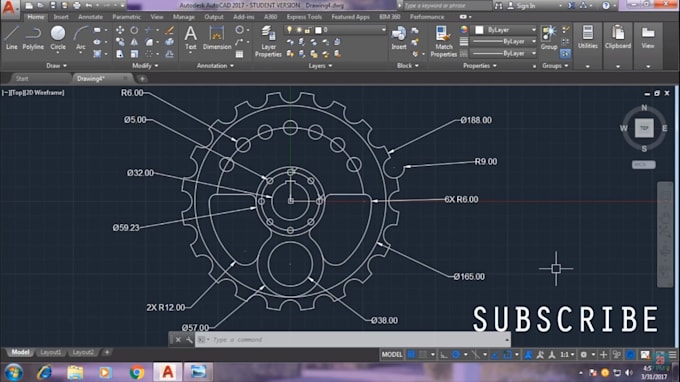Toggle polar tracking in status bar

456,355
